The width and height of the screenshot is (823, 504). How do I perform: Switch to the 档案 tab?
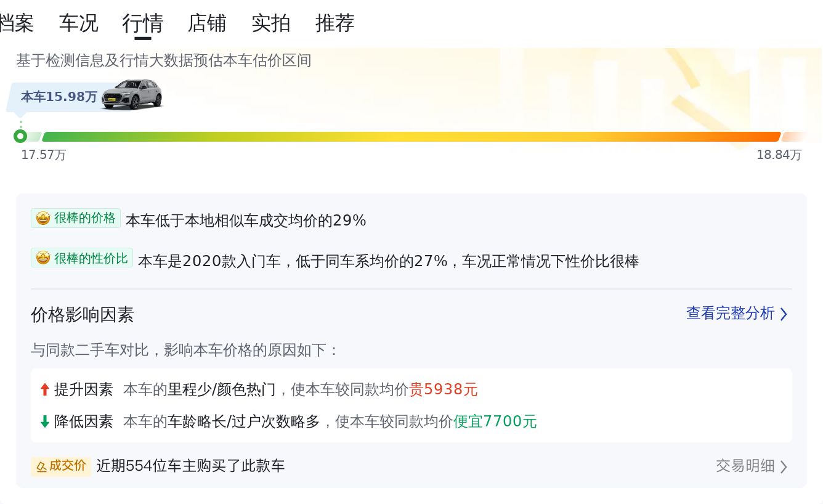(16, 23)
